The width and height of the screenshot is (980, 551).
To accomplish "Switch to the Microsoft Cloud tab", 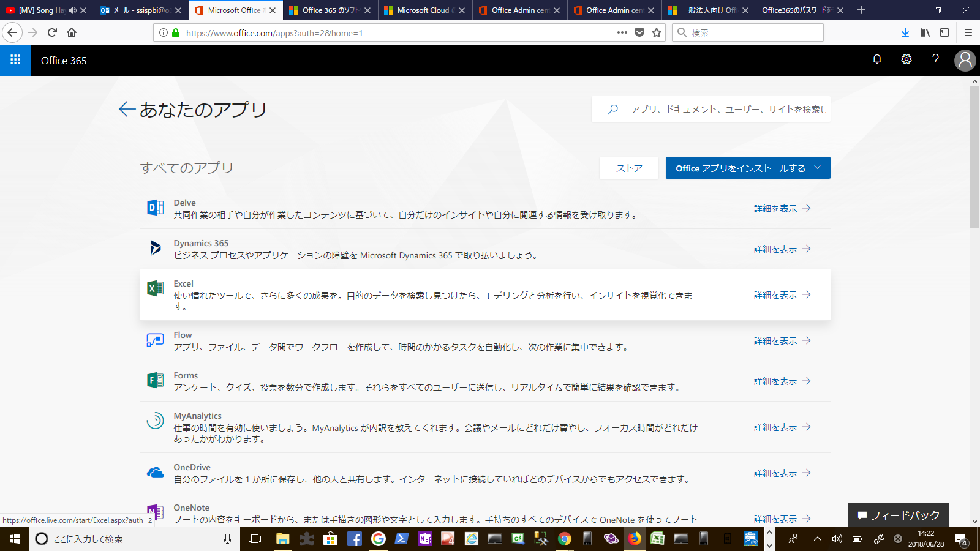I will point(424,10).
